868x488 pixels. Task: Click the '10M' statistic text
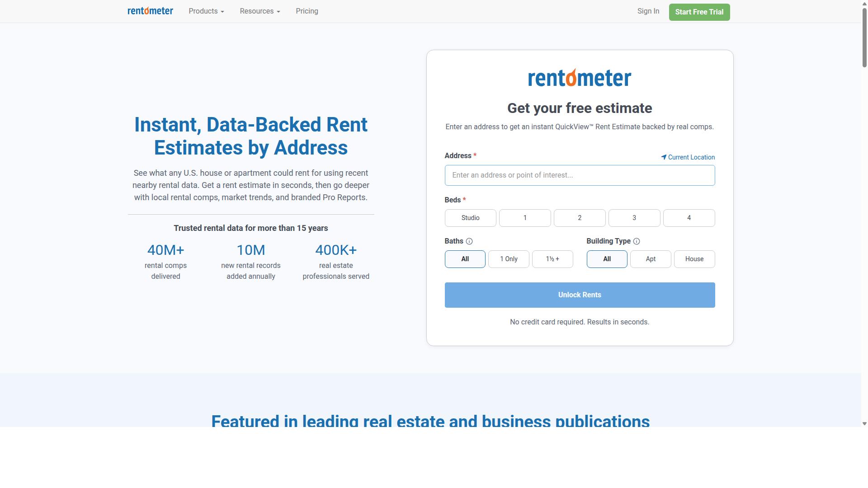pyautogui.click(x=251, y=250)
